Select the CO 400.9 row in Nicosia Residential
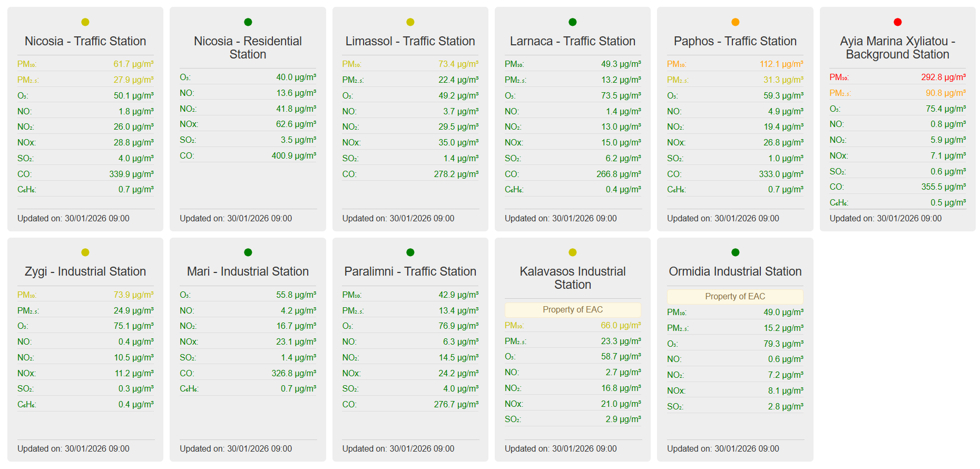 click(248, 156)
